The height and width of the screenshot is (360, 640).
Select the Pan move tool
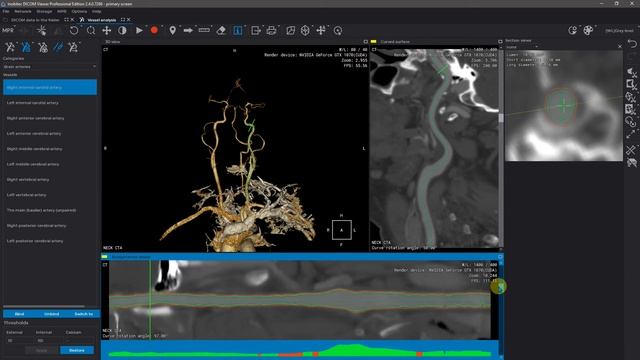point(107,30)
